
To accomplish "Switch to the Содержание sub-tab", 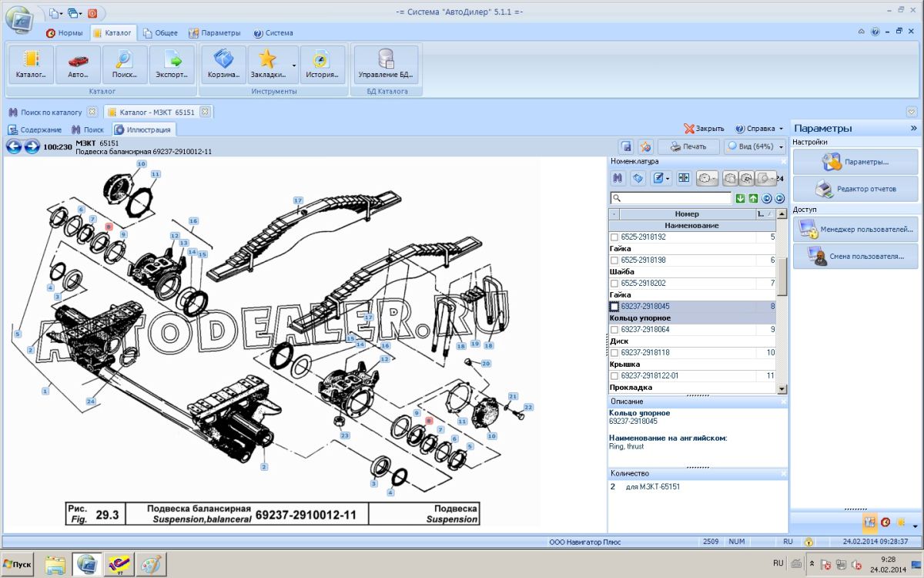I will [x=35, y=129].
